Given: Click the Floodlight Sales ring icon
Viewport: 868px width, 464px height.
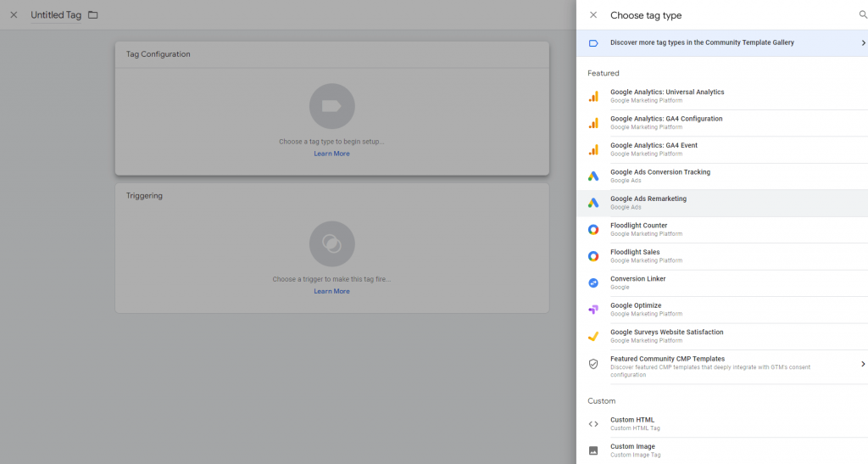Looking at the screenshot, I should coord(593,256).
